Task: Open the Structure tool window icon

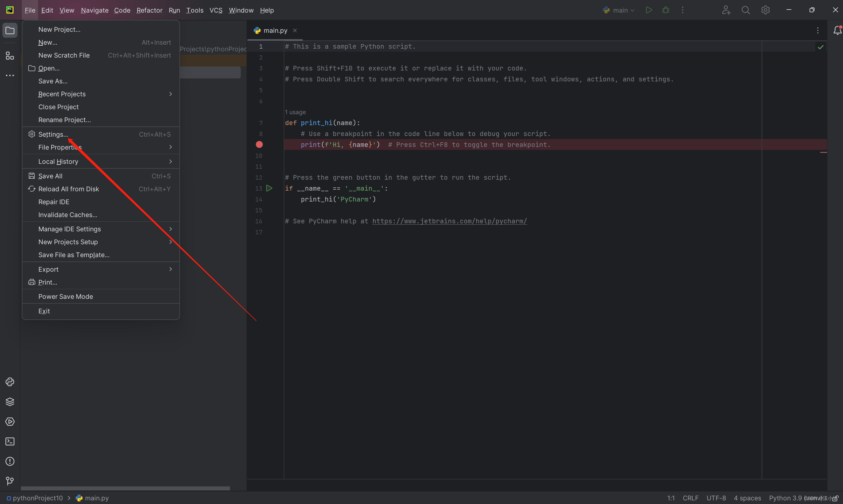Action: coord(10,56)
